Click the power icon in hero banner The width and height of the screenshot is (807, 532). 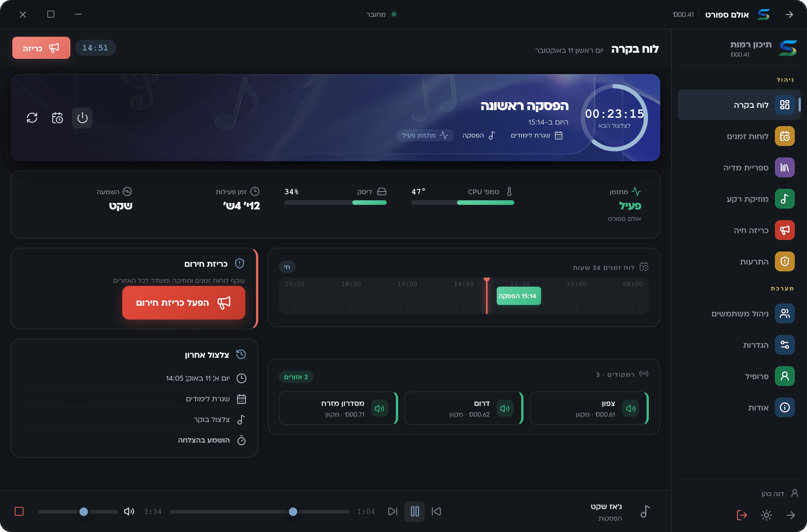point(82,118)
